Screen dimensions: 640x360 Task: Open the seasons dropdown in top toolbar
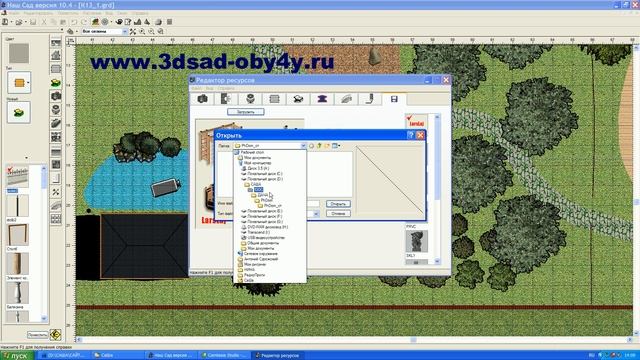point(125,31)
